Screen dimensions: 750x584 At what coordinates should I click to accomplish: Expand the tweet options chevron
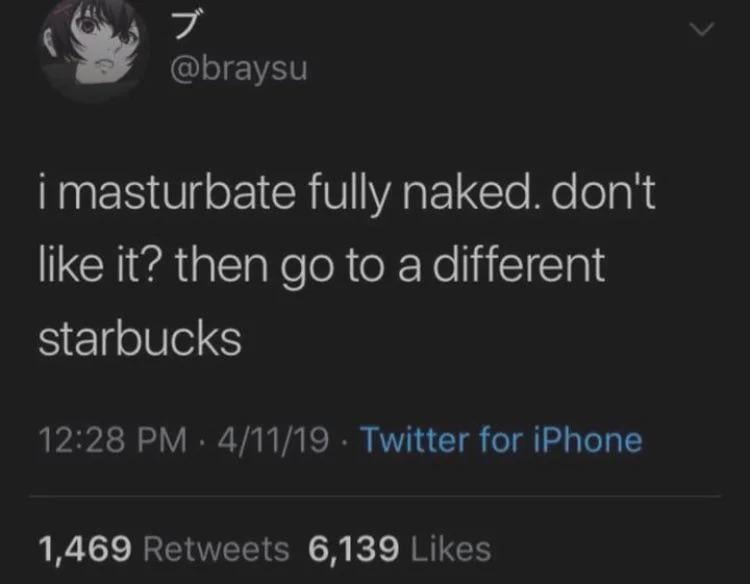pyautogui.click(x=703, y=30)
